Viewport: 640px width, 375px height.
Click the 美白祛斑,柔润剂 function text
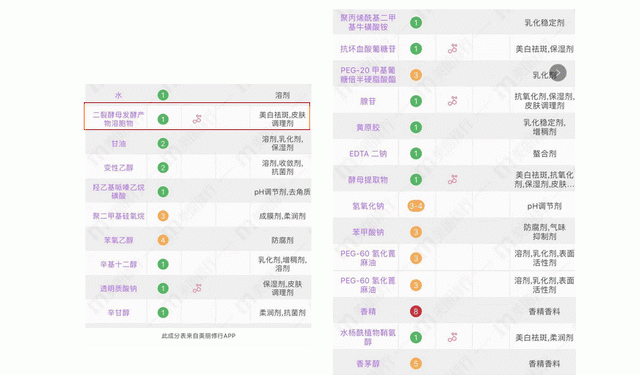pyautogui.click(x=544, y=337)
